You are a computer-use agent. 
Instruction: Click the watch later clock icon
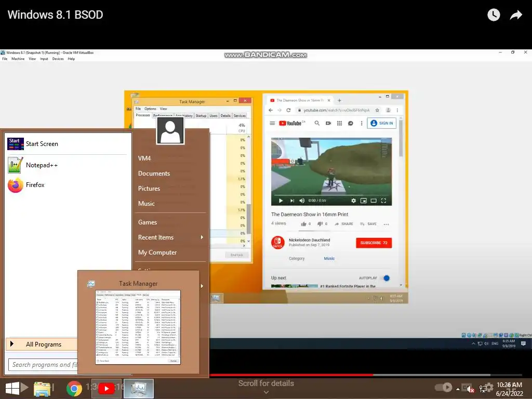tap(494, 15)
